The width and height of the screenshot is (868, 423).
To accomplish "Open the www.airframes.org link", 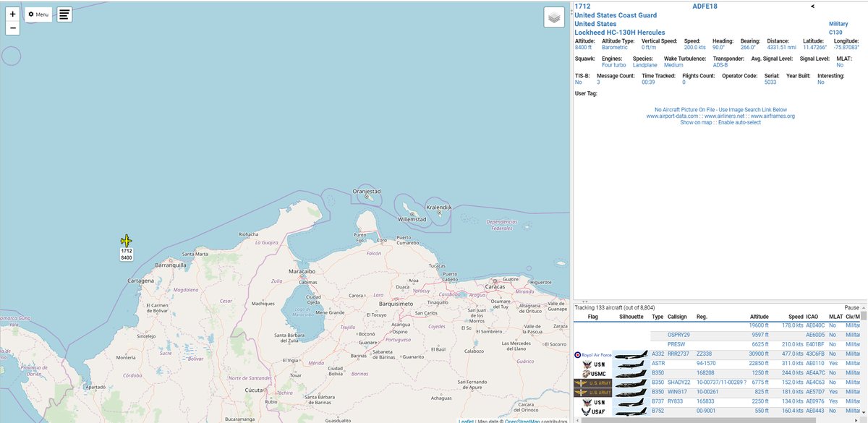I will point(773,116).
